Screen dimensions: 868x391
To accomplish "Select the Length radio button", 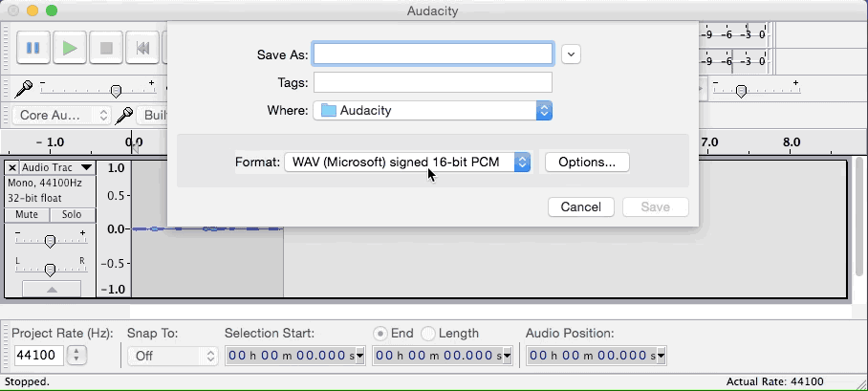I will point(428,334).
